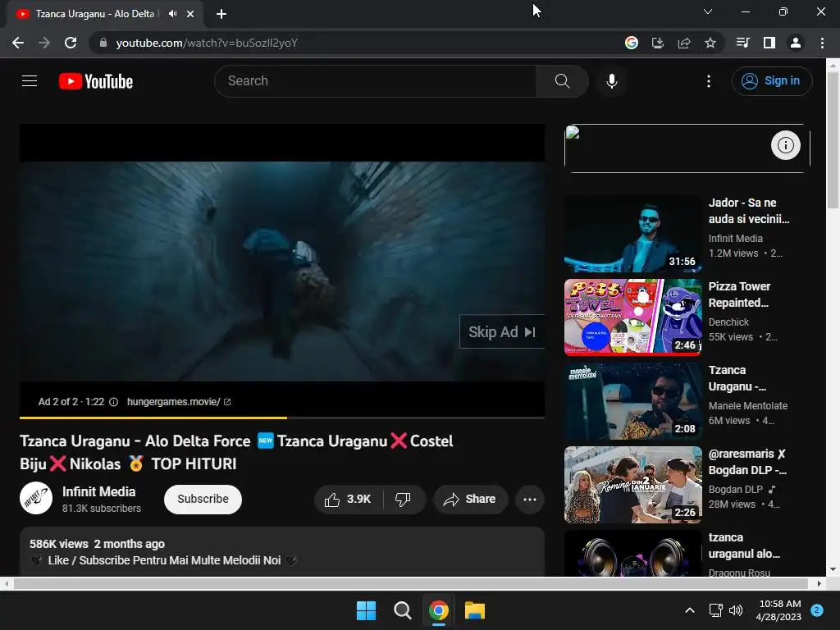Open @raresmaris Bogdan DLP video thumbnail
840x630 pixels.
coord(632,484)
